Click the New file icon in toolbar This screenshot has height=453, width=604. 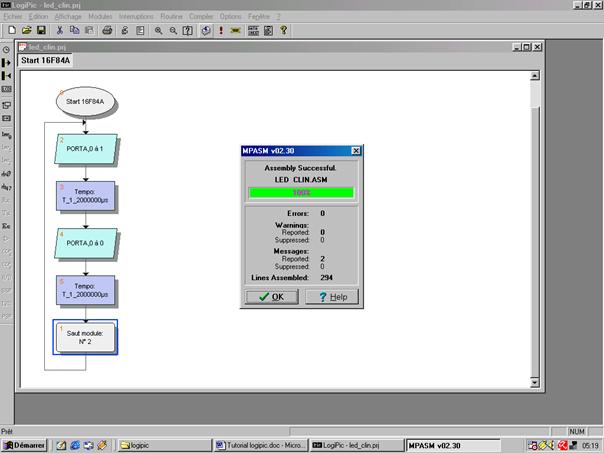(x=11, y=31)
